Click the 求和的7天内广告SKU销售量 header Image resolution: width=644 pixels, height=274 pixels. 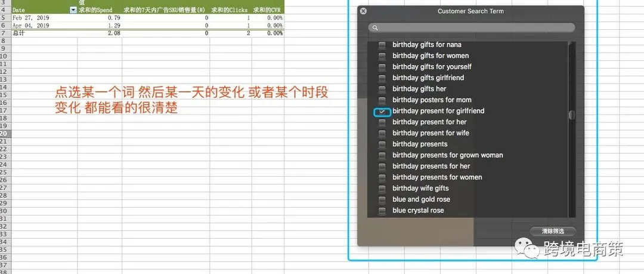(165, 10)
